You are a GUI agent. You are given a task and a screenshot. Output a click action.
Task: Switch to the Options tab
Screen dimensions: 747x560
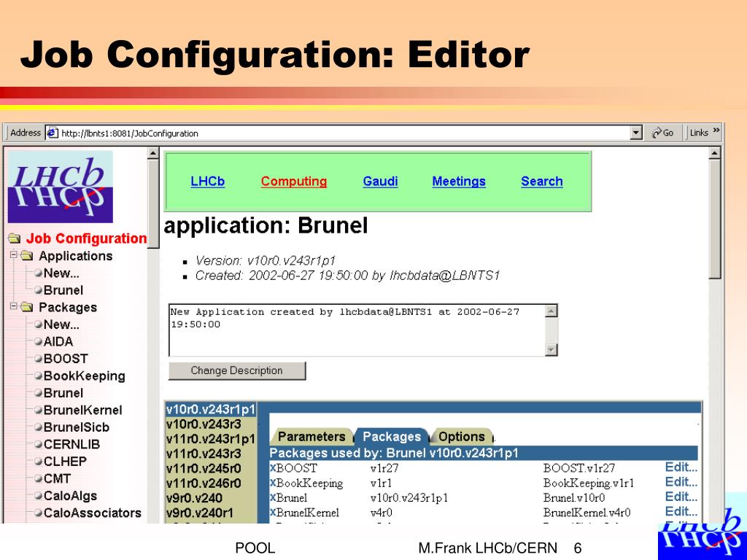point(461,437)
